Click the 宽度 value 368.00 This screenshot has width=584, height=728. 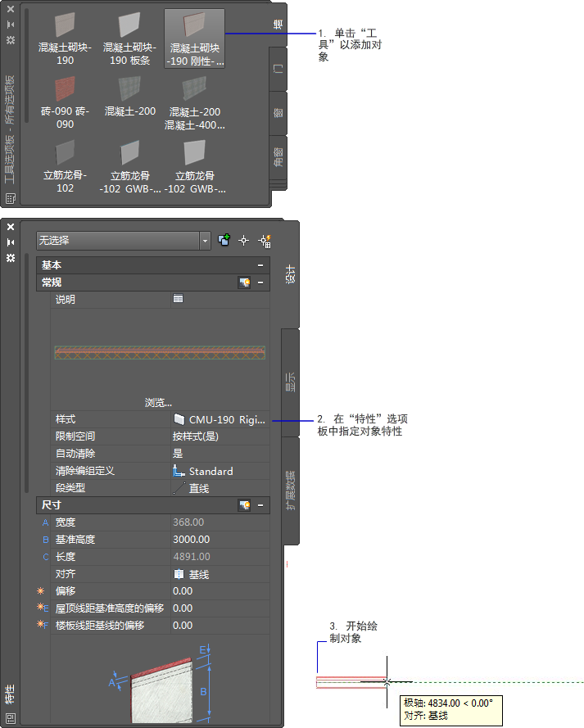[x=220, y=522]
